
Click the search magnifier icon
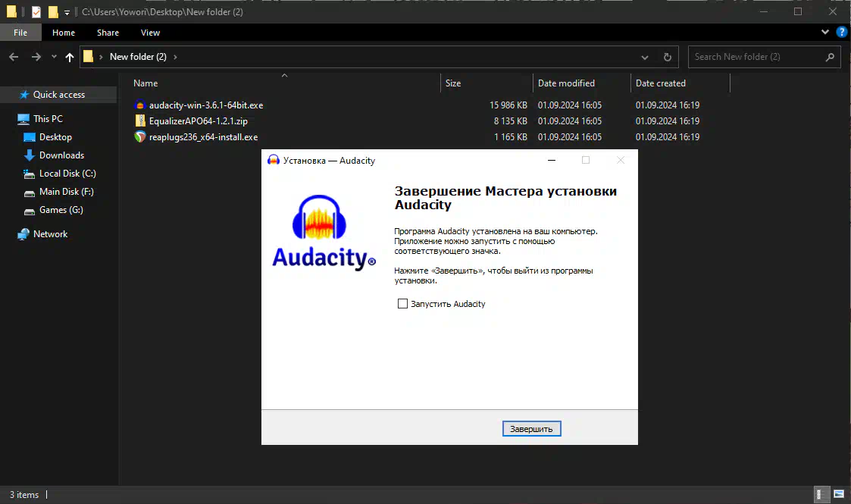pos(830,57)
